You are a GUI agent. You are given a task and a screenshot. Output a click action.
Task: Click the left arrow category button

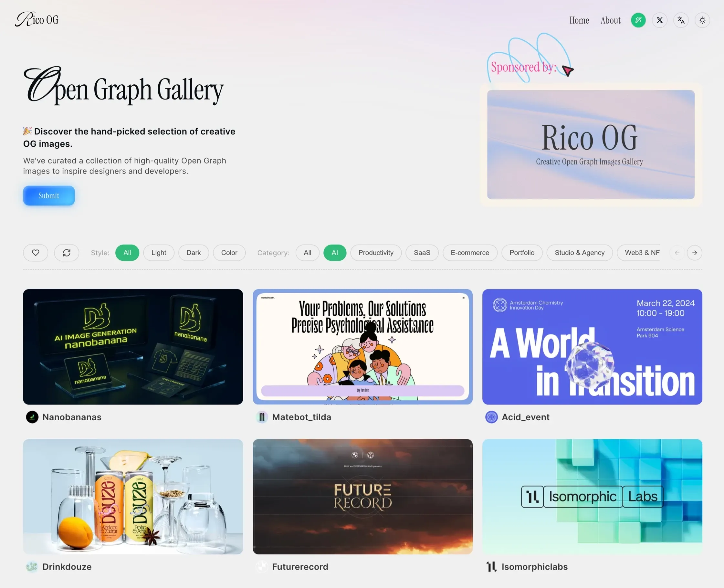click(677, 253)
